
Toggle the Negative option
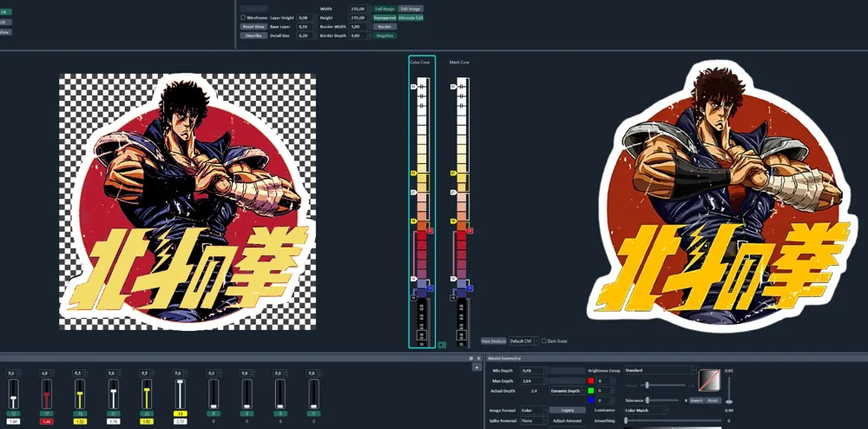[x=385, y=36]
